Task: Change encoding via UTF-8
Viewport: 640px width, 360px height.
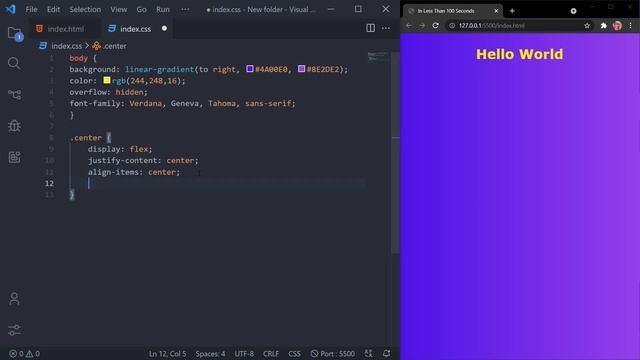Action: coord(244,353)
